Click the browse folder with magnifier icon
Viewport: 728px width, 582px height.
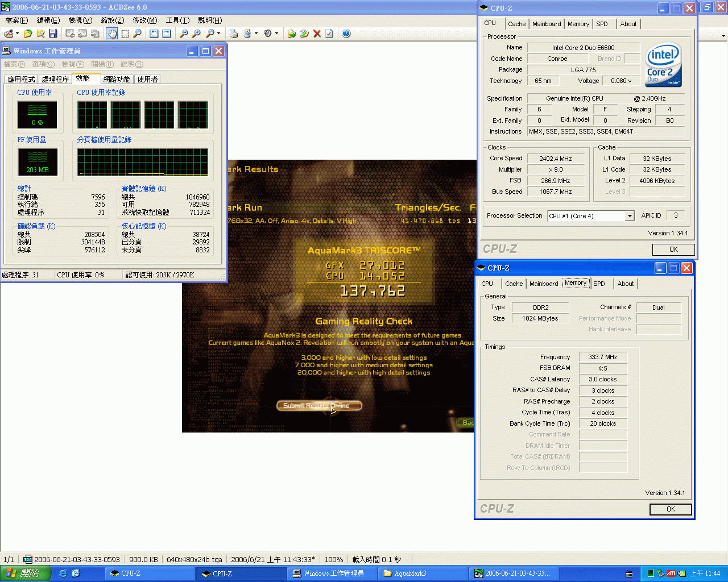(x=40, y=34)
